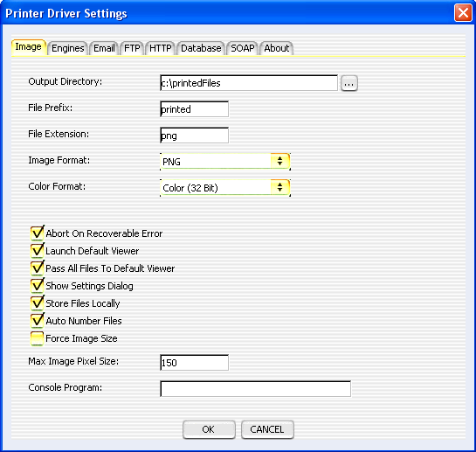The width and height of the screenshot is (476, 452).
Task: Enable Force Image Size checkbox
Action: [x=38, y=338]
